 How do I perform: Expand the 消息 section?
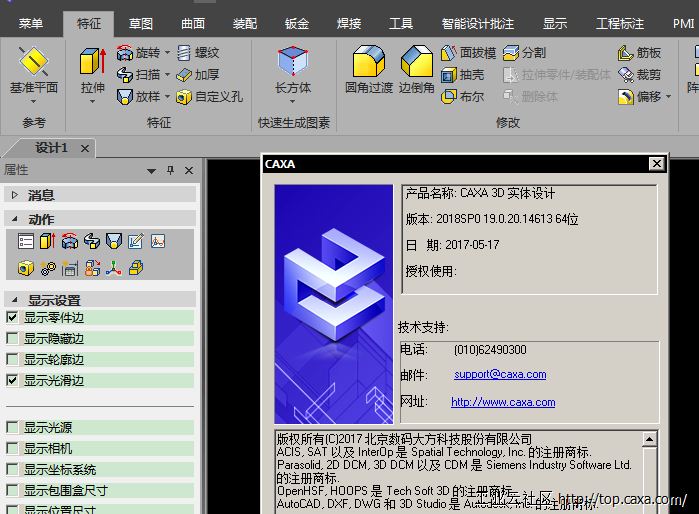15,195
